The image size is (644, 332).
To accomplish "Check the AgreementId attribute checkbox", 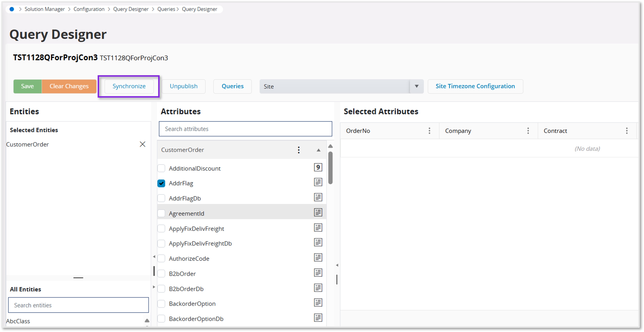I will (x=161, y=213).
